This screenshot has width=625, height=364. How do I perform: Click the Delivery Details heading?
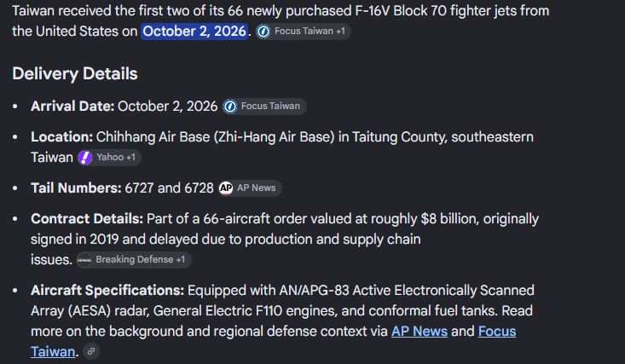[x=75, y=74]
